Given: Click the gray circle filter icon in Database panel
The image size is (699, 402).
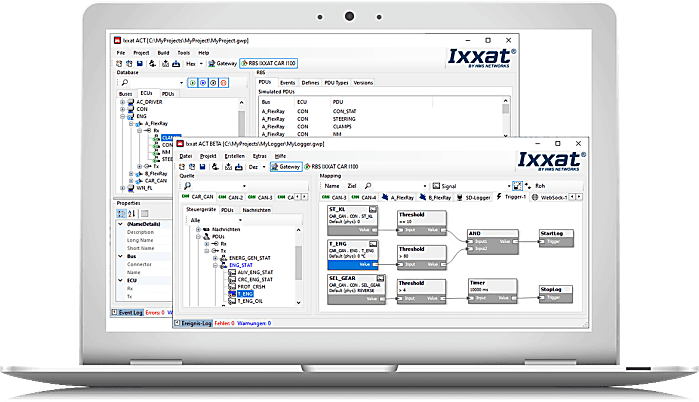Looking at the screenshot, I should click(x=213, y=83).
